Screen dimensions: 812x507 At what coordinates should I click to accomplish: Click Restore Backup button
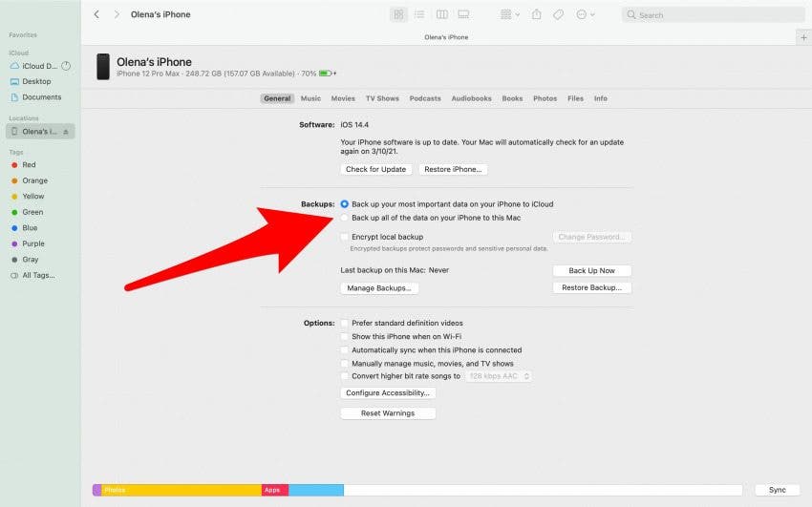[592, 287]
